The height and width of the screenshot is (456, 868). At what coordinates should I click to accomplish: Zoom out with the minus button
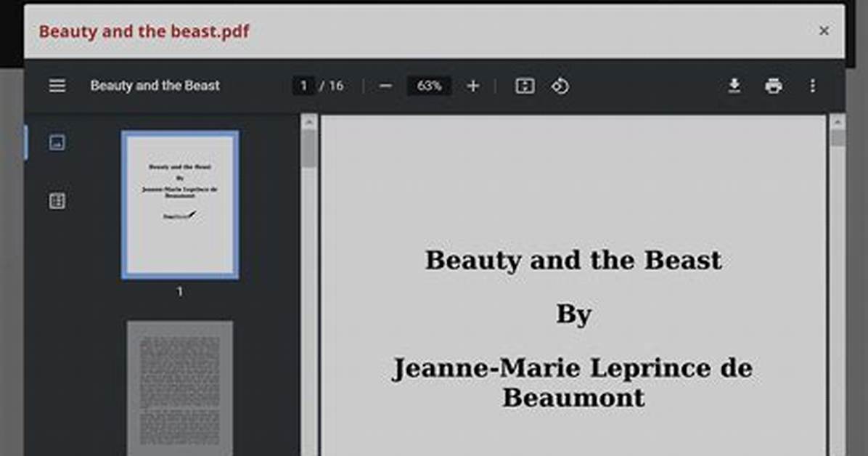click(386, 86)
